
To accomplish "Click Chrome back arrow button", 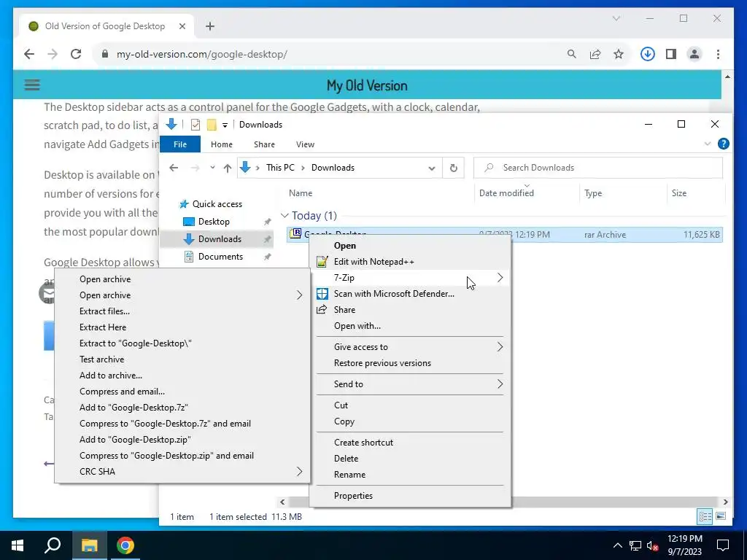I will [29, 54].
